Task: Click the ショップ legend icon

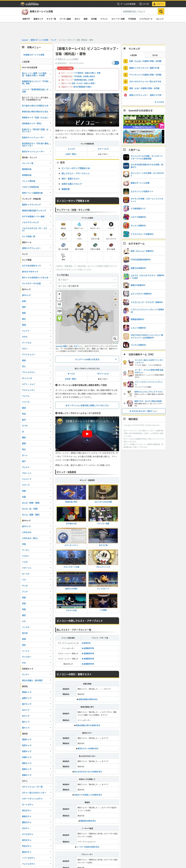Action: click(x=63, y=235)
